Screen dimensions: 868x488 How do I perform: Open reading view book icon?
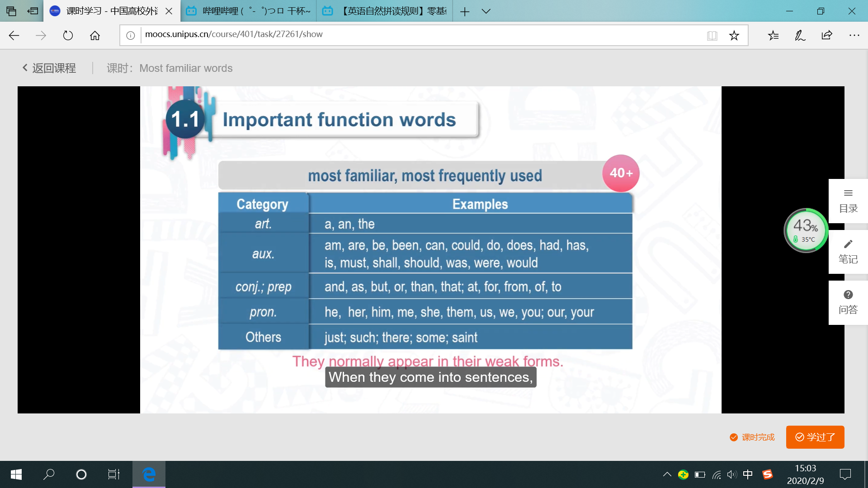[x=712, y=35]
